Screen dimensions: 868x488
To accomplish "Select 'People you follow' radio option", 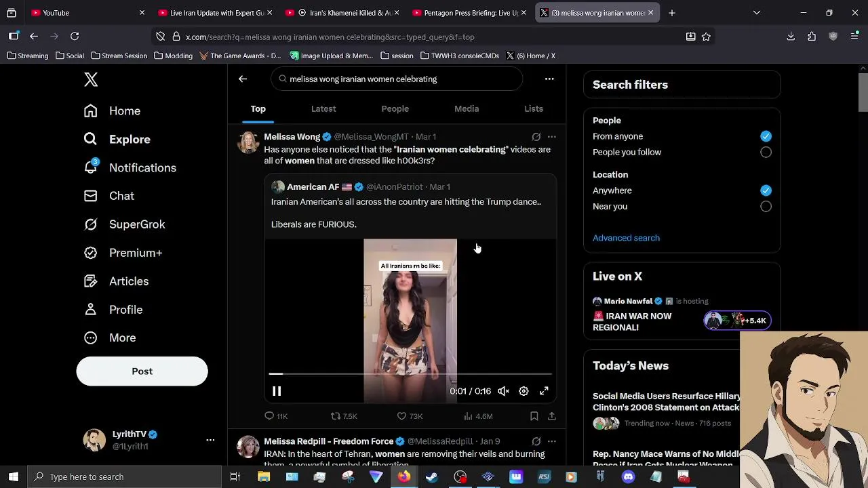I will (766, 152).
